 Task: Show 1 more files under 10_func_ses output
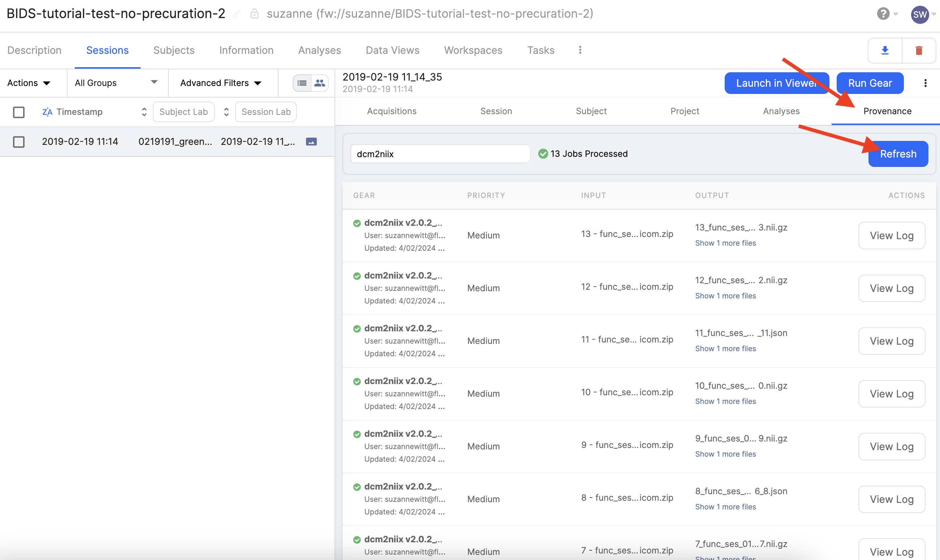(725, 401)
